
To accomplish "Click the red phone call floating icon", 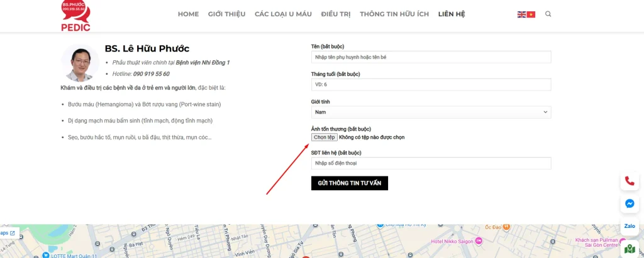I will click(x=630, y=181).
